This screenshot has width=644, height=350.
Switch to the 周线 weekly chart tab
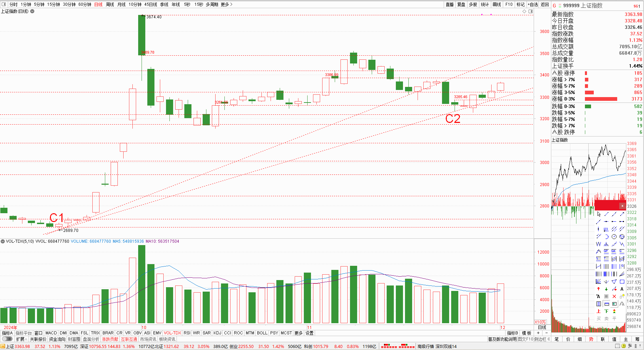(110, 4)
